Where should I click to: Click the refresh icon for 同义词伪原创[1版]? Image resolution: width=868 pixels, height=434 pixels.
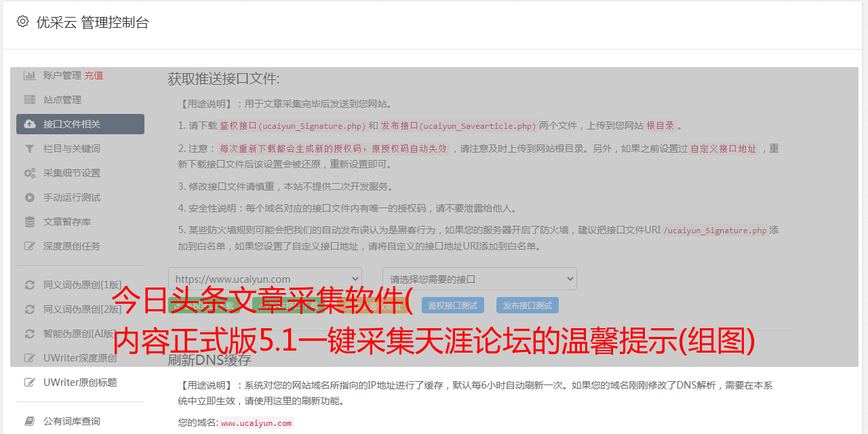pyautogui.click(x=30, y=285)
